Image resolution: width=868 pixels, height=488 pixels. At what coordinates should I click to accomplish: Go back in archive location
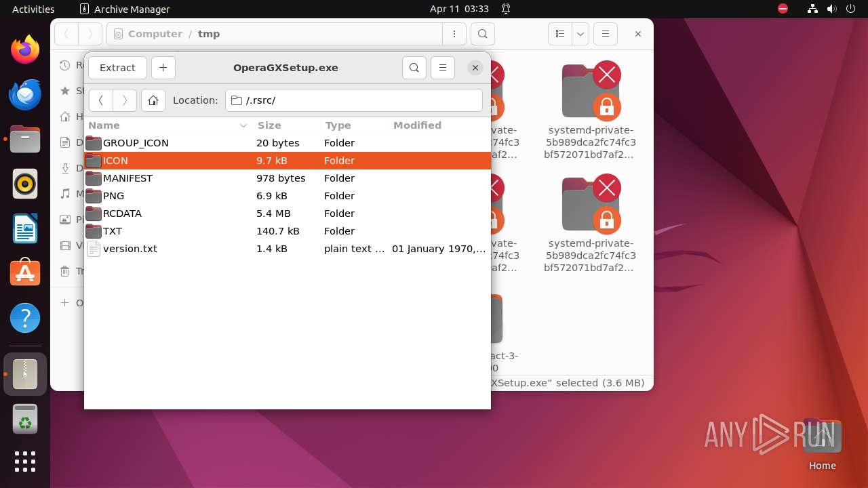(x=101, y=100)
